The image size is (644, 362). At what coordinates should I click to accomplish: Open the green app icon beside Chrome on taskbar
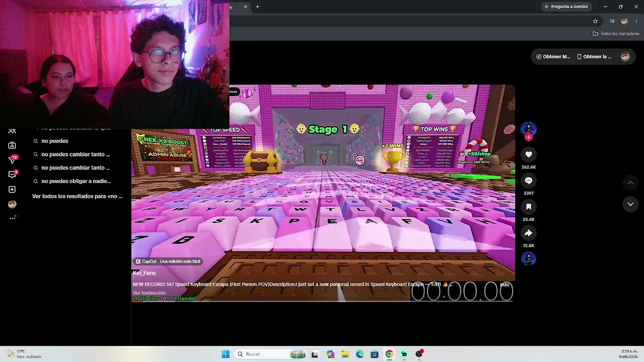tap(404, 354)
